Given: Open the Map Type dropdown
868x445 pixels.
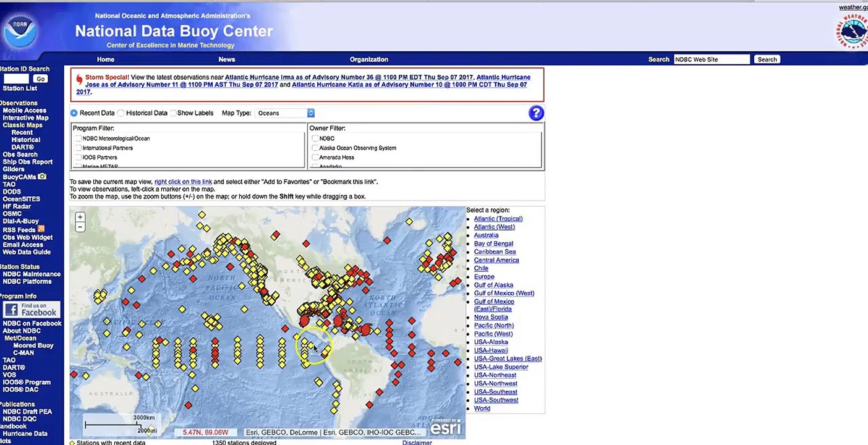Looking at the screenshot, I should pos(285,113).
